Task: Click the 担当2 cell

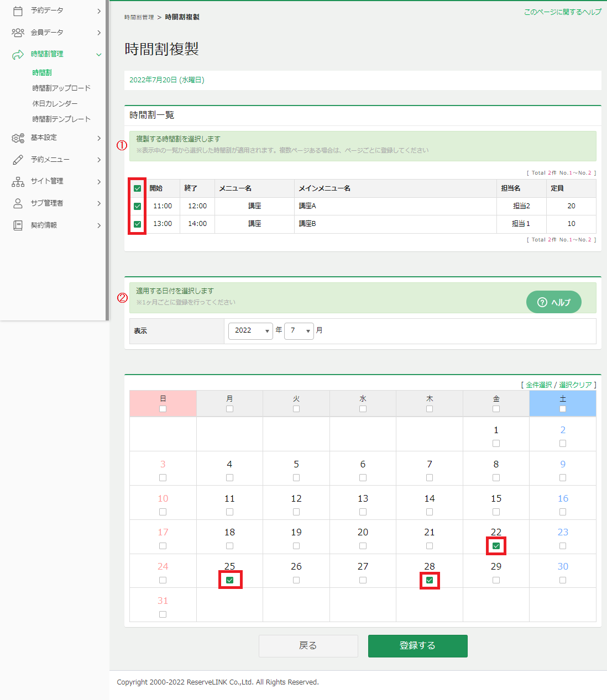Action: click(x=521, y=206)
